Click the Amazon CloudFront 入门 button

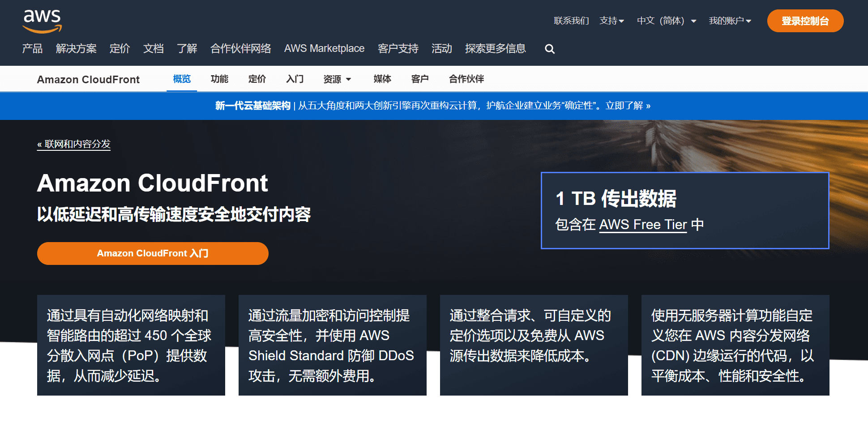tap(153, 253)
